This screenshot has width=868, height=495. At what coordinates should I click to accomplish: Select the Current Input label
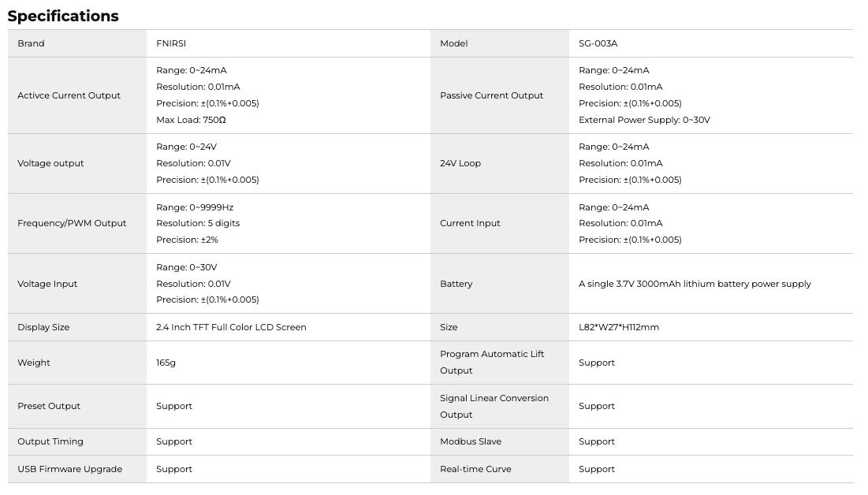[470, 223]
